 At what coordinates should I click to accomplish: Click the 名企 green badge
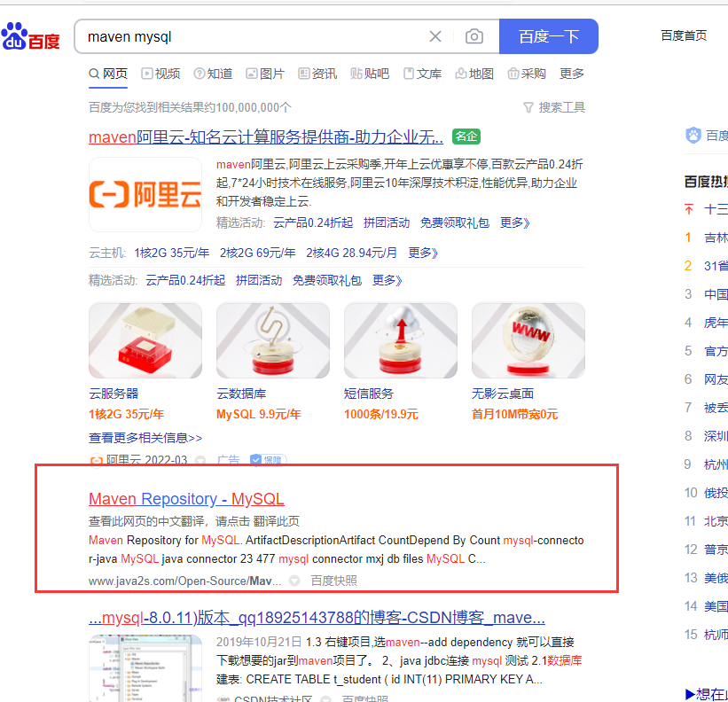(466, 136)
